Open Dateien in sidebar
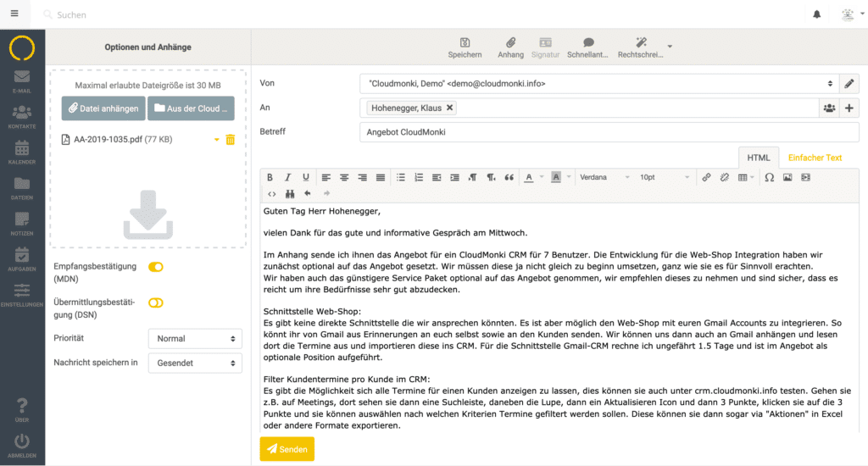 pyautogui.click(x=22, y=188)
